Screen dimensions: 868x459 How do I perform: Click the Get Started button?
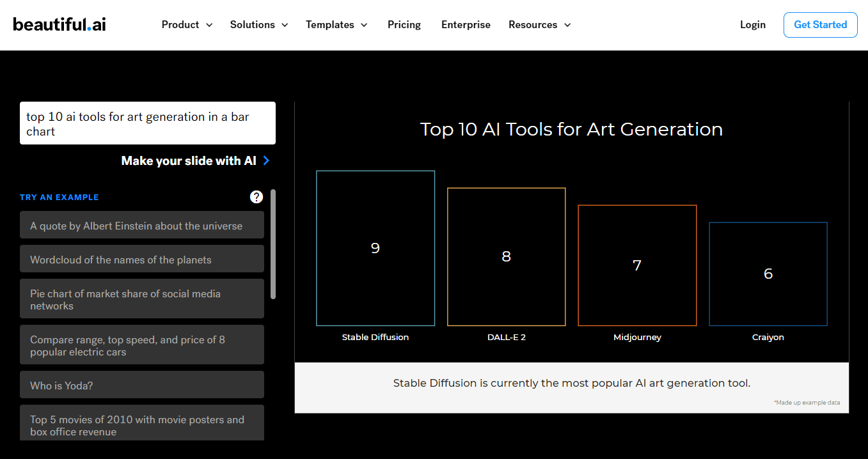[821, 24]
